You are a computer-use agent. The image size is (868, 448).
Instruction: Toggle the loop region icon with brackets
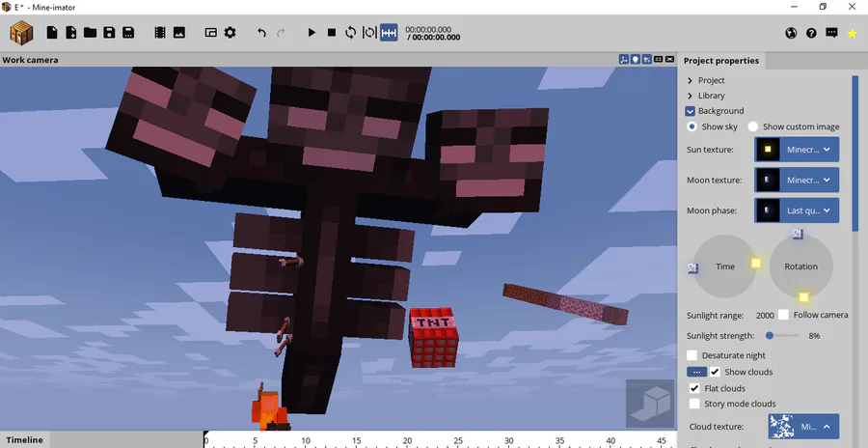(x=369, y=33)
